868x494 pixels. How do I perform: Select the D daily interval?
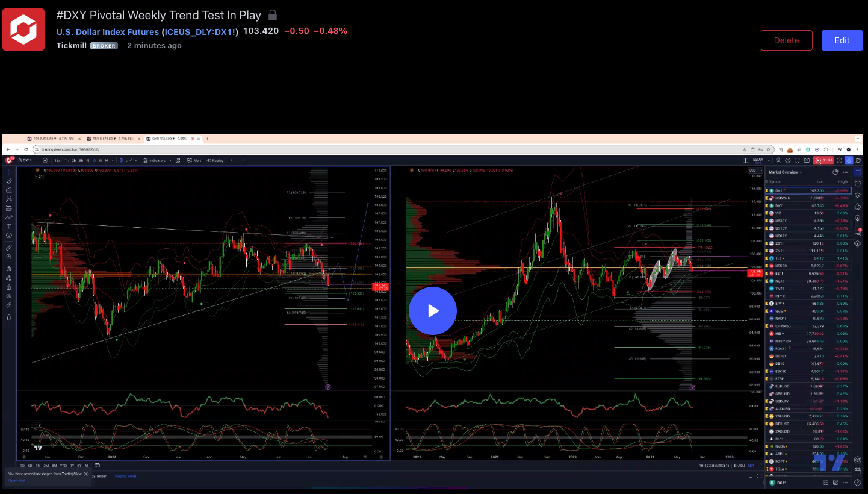95,160
